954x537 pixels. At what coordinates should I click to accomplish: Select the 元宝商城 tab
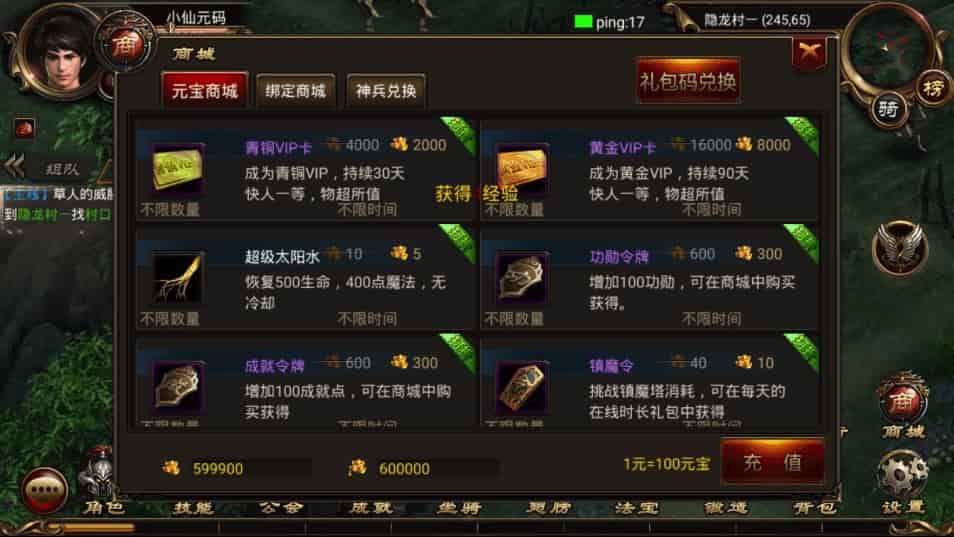[x=204, y=91]
